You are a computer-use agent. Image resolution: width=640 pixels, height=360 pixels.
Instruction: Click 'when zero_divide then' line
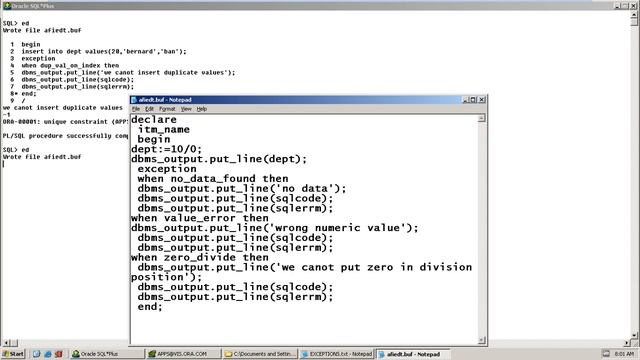(x=200, y=258)
